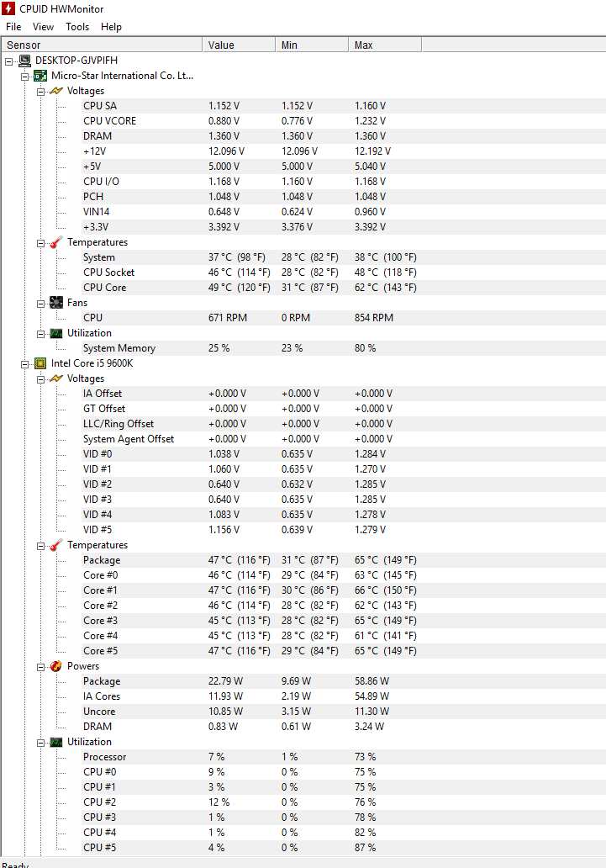Select the LLC/Ring Offset row

(x=343, y=424)
